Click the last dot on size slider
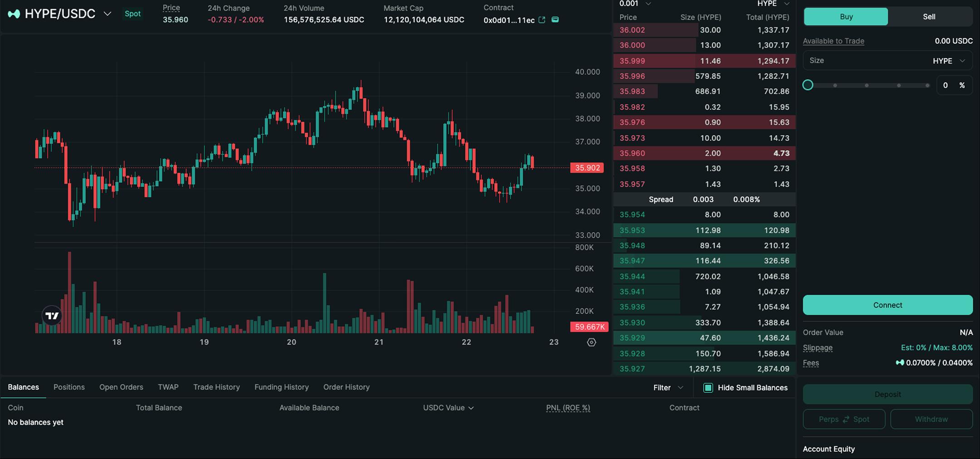 pyautogui.click(x=927, y=85)
